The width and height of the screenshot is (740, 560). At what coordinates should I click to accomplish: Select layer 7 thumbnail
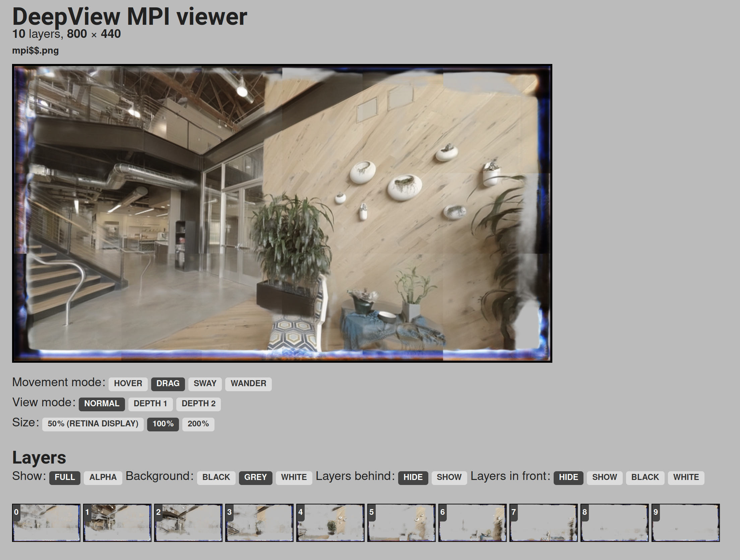pyautogui.click(x=544, y=522)
